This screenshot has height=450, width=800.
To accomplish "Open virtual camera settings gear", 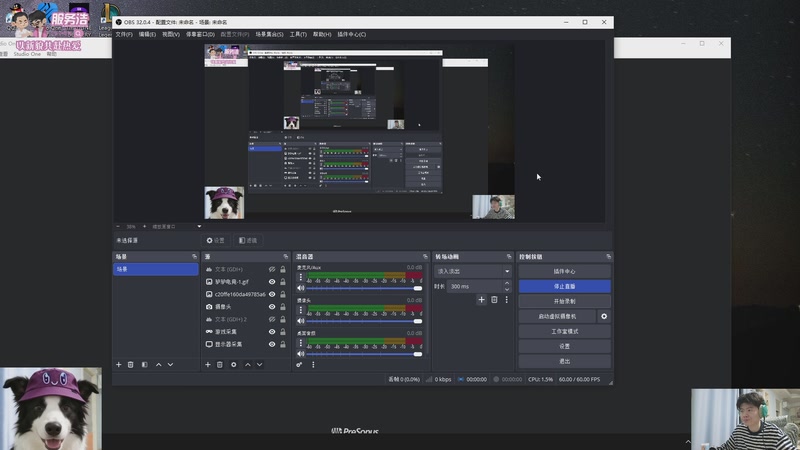I will click(604, 316).
